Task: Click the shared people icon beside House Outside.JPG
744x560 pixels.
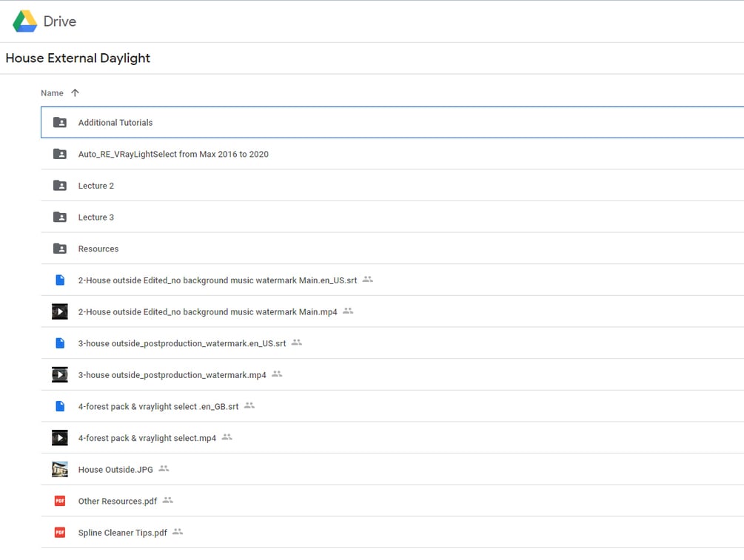Action: pos(164,469)
